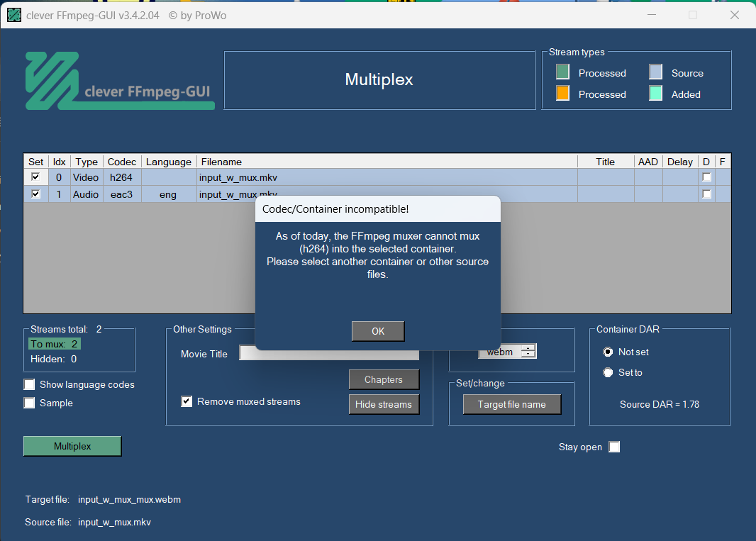Image resolution: width=756 pixels, height=541 pixels.
Task: Click the Video type cell
Action: point(87,177)
